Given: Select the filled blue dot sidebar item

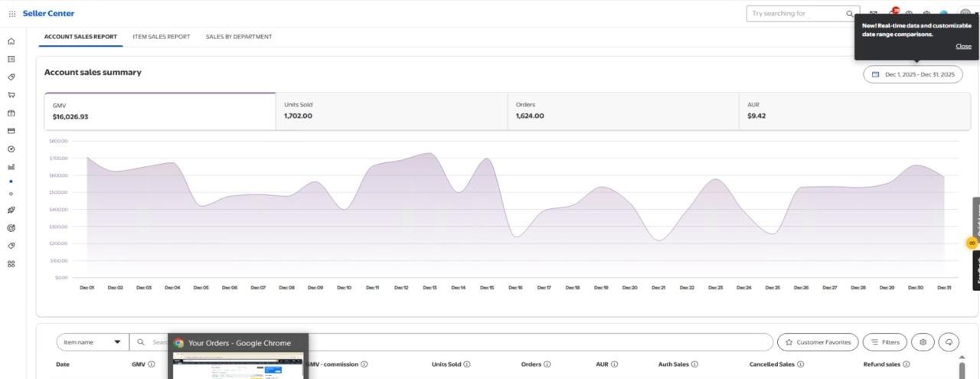Looking at the screenshot, I should pyautogui.click(x=11, y=181).
